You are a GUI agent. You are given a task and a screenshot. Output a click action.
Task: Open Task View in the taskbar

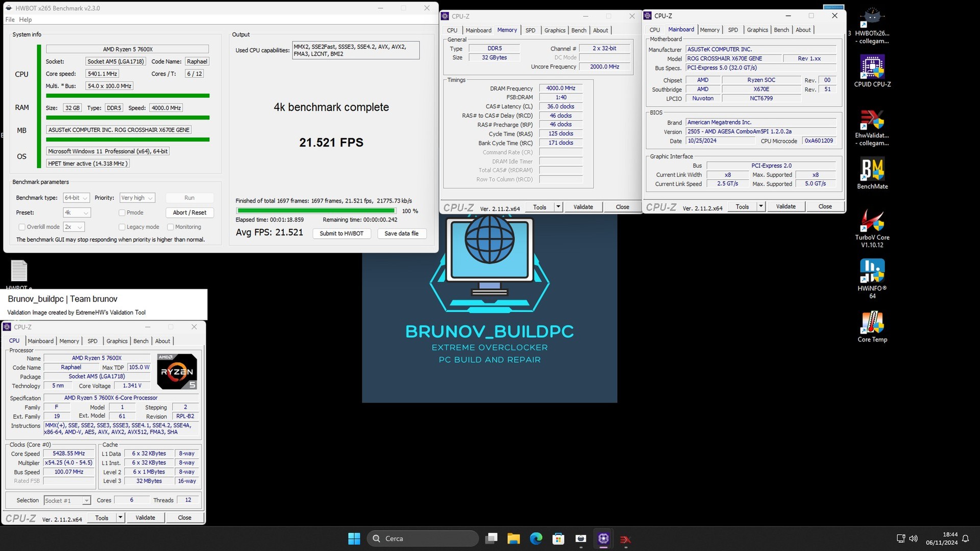(492, 538)
